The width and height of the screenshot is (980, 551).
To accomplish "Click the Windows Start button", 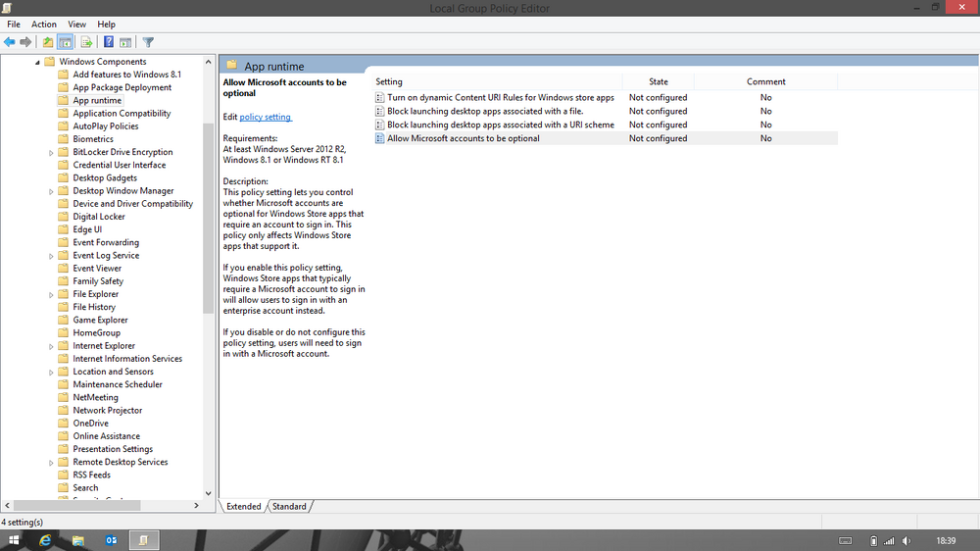I will click(x=13, y=540).
